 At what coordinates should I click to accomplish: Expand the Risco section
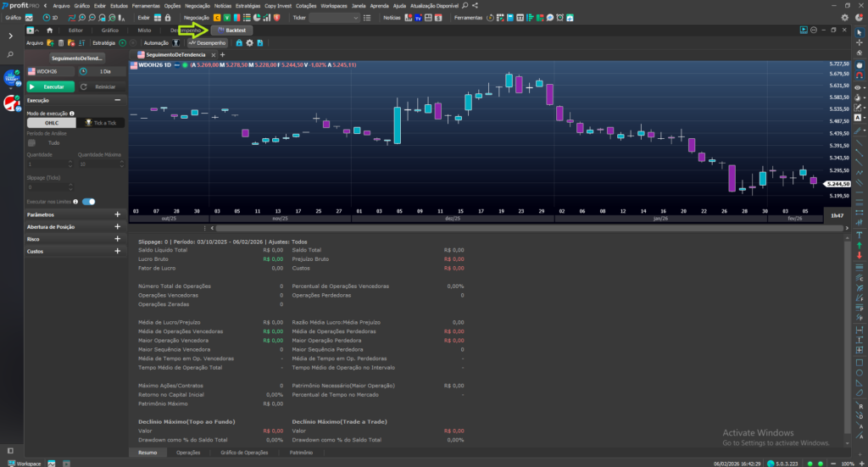point(117,239)
